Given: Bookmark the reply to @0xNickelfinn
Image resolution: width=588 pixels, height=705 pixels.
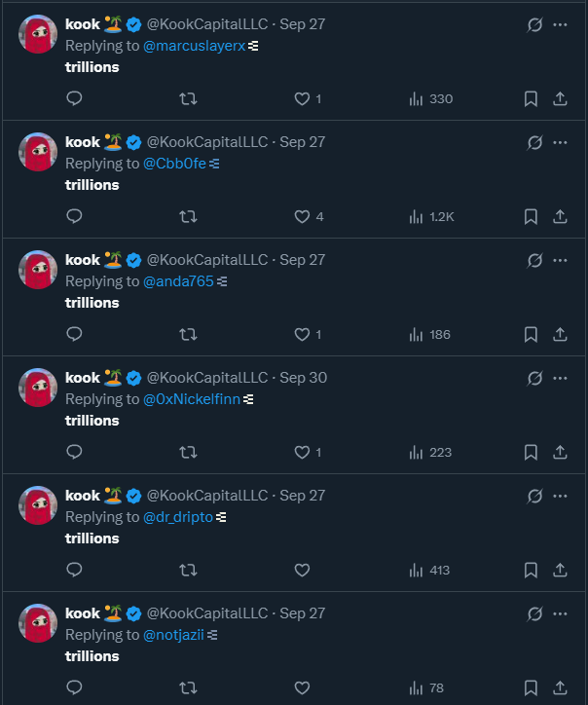Looking at the screenshot, I should point(531,452).
